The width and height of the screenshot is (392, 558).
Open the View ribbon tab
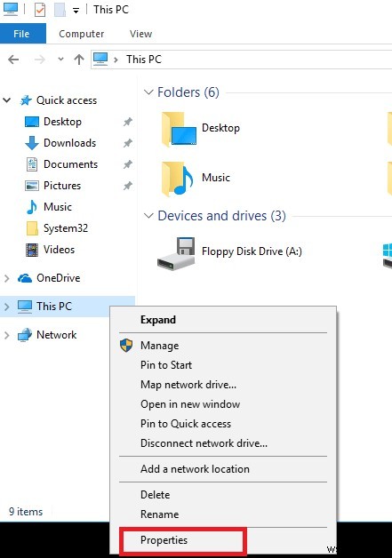pos(140,34)
